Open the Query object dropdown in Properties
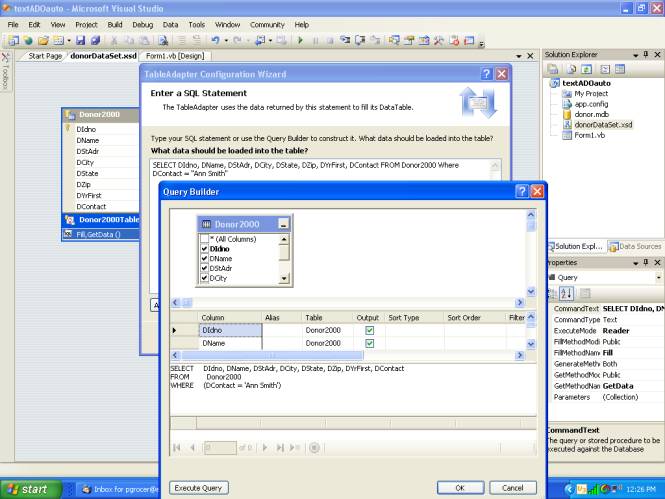This screenshot has width=665, height=499. (x=658, y=278)
